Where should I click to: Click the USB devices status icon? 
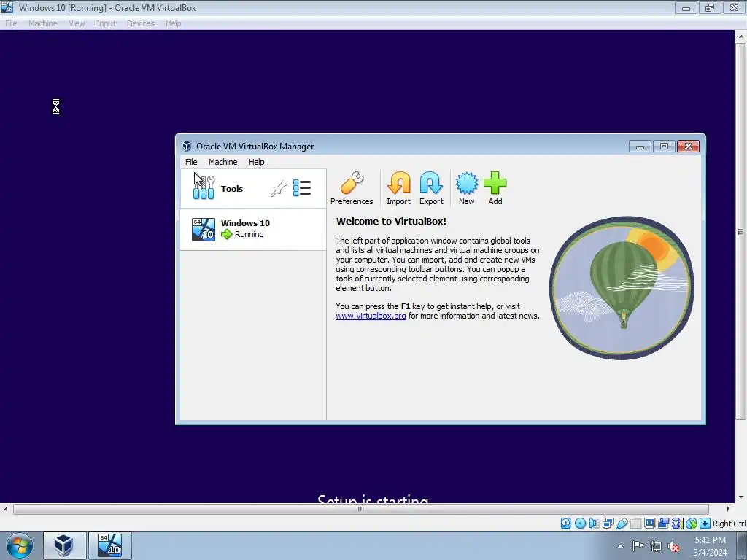tap(622, 524)
